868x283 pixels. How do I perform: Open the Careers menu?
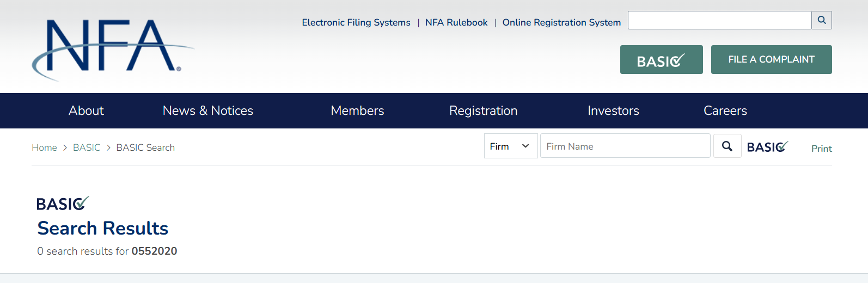coord(725,110)
